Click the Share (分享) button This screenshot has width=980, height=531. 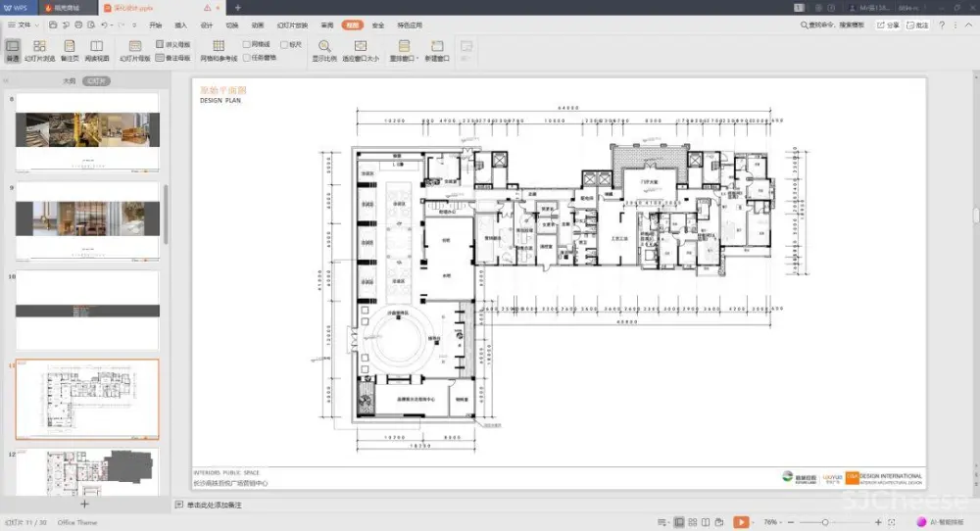pos(888,24)
